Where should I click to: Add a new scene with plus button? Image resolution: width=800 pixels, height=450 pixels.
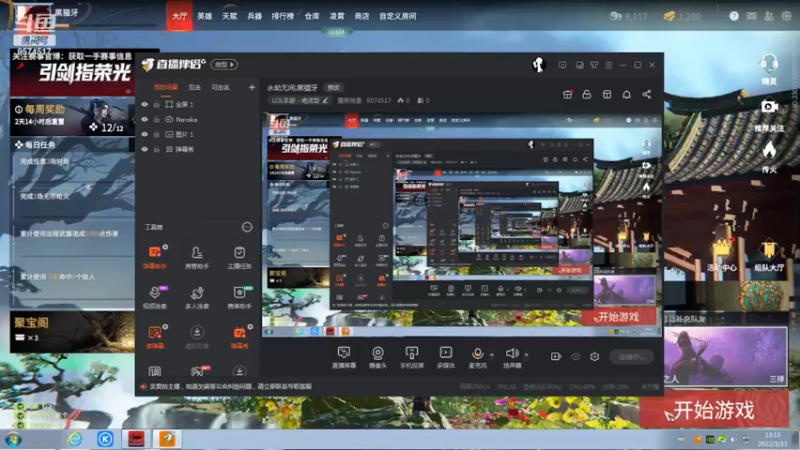252,87
